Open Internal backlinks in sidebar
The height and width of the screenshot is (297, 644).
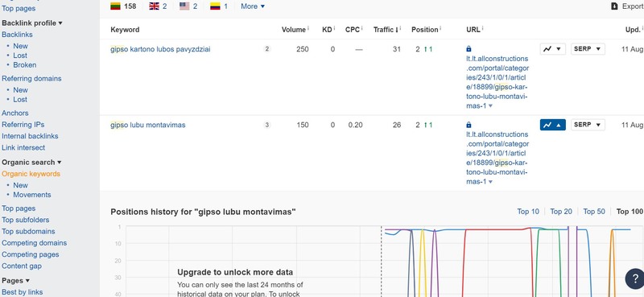30,136
